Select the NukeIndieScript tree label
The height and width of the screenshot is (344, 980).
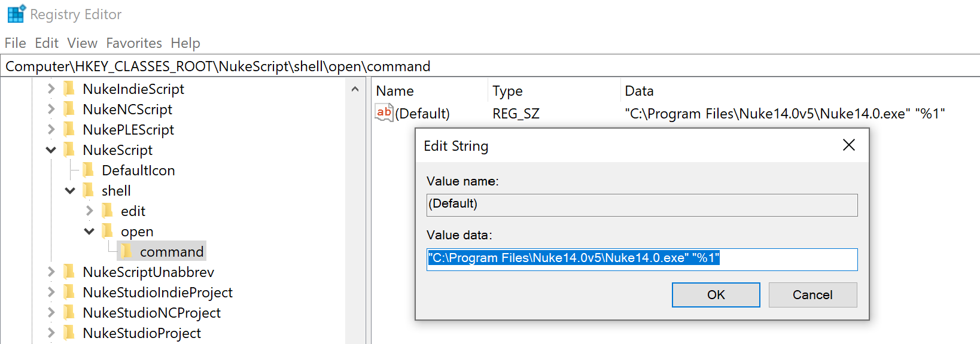[x=133, y=89]
